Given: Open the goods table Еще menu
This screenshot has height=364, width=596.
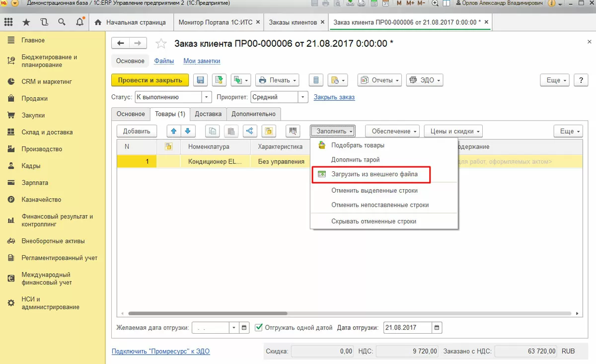Looking at the screenshot, I should pyautogui.click(x=568, y=131).
